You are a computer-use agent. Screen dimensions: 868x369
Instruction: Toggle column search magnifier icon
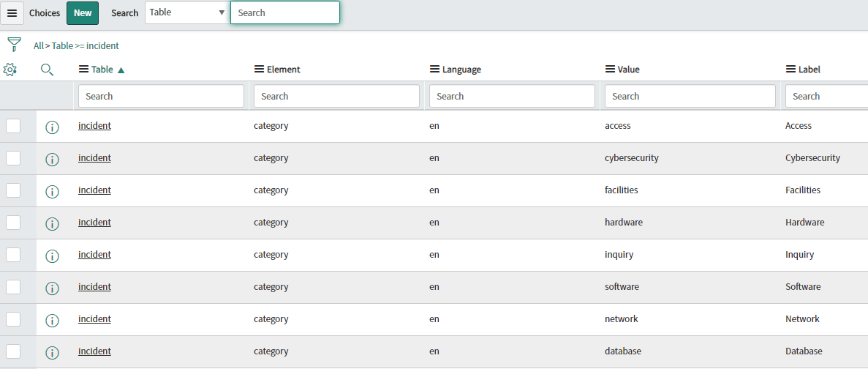(x=47, y=70)
